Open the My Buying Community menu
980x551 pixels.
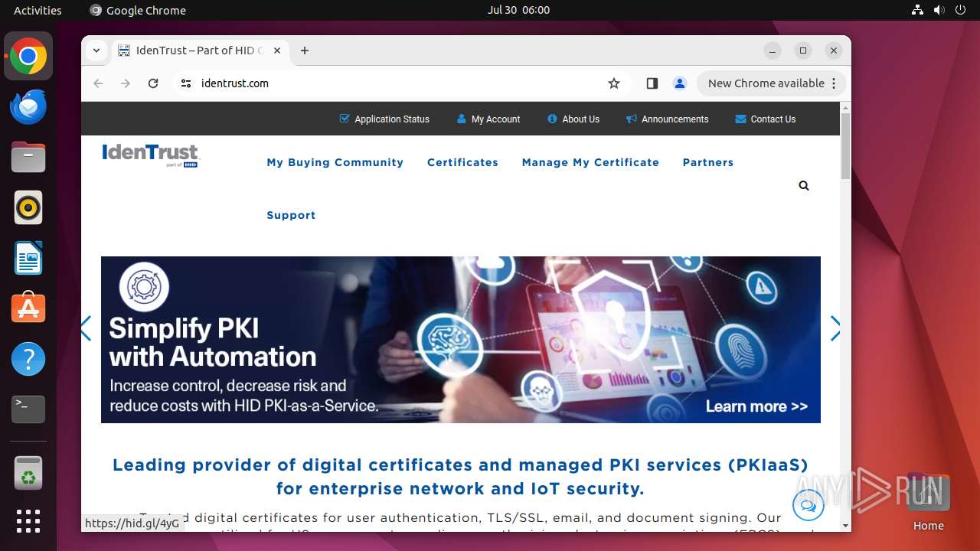click(335, 162)
